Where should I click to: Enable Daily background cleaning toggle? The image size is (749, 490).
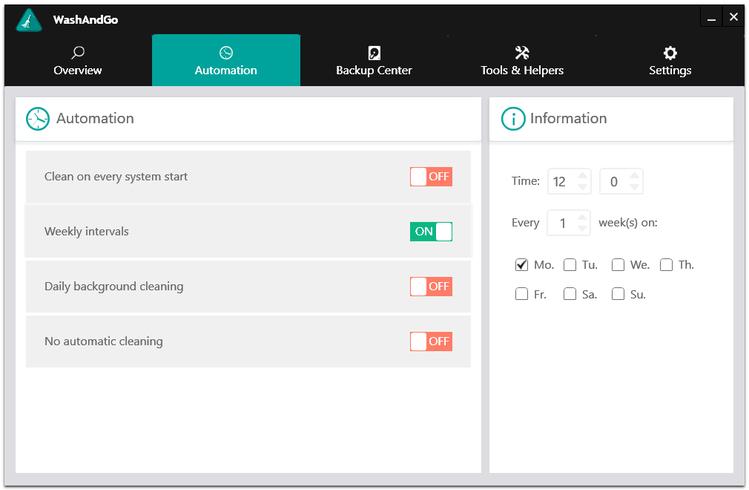coord(431,287)
